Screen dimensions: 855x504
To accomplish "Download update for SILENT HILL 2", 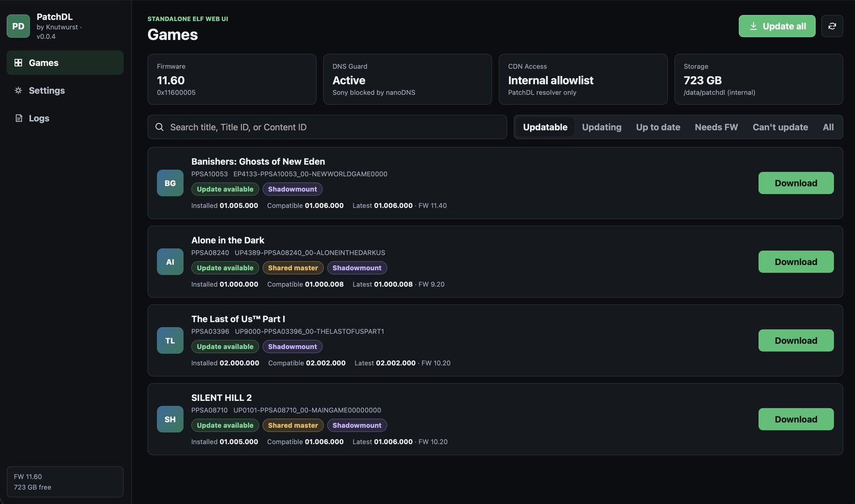I will pos(796,419).
